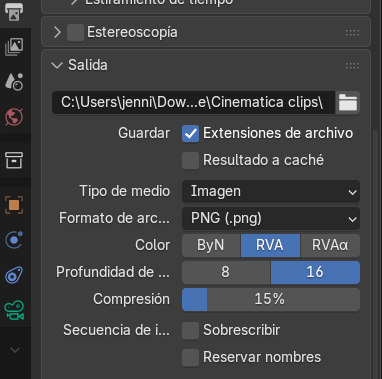Select ByN color mode
The width and height of the screenshot is (382, 379).
coord(211,245)
